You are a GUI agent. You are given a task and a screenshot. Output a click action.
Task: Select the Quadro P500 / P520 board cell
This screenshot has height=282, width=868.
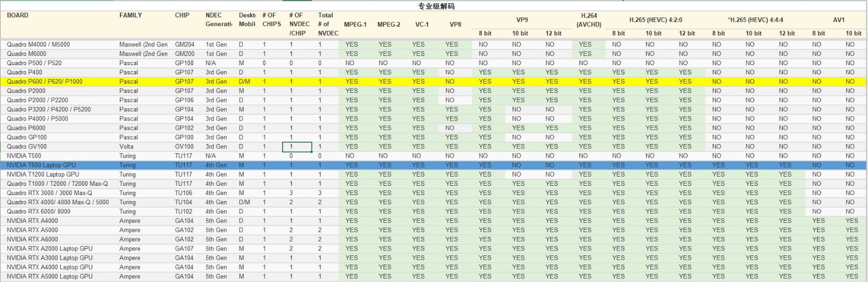click(x=34, y=63)
